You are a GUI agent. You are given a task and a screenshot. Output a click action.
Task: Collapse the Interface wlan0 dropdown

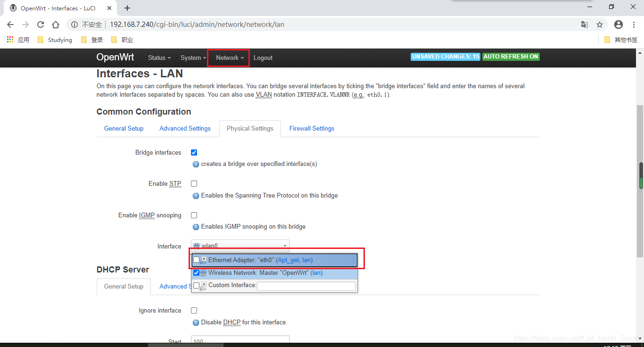pyautogui.click(x=240, y=246)
